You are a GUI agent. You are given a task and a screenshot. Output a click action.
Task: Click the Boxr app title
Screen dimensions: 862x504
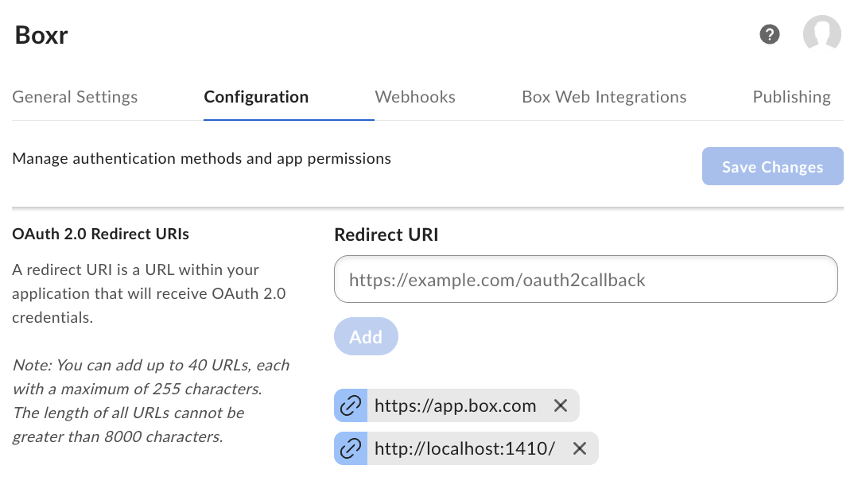click(x=41, y=35)
